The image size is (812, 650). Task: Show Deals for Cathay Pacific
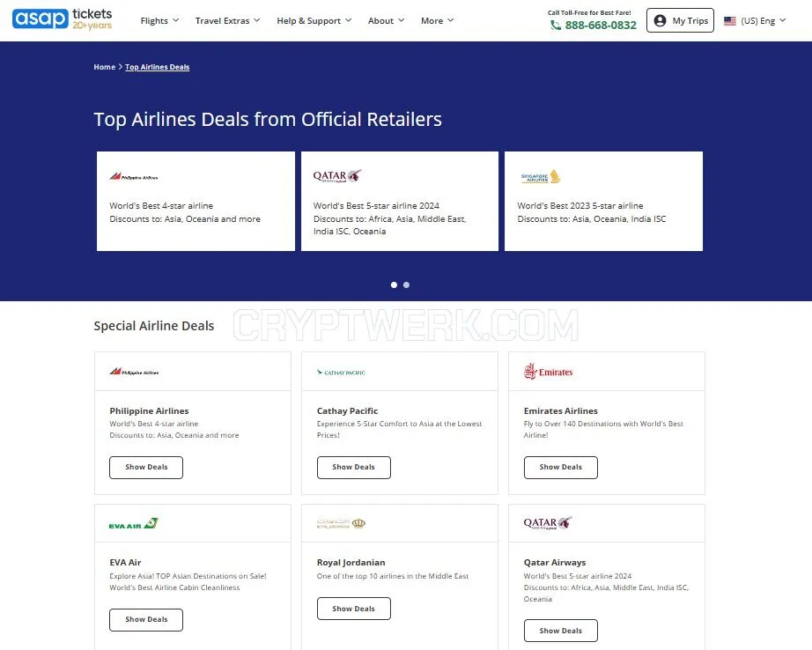[354, 467]
